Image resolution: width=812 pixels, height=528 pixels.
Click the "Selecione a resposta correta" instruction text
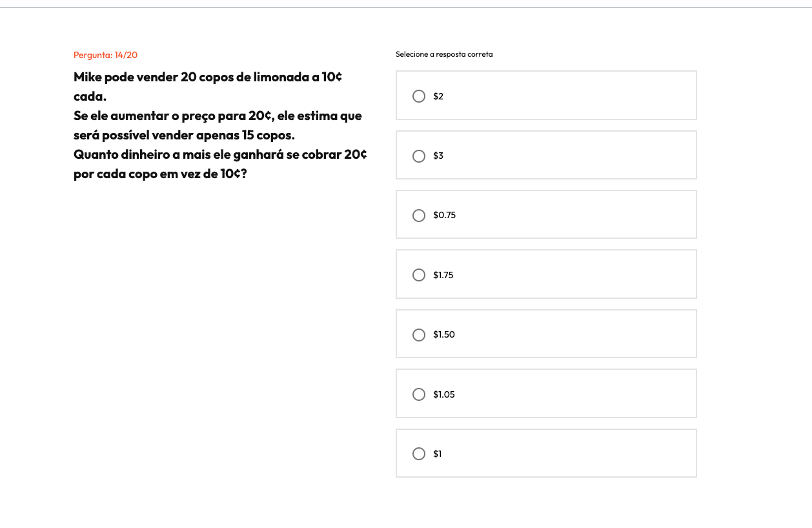point(444,54)
